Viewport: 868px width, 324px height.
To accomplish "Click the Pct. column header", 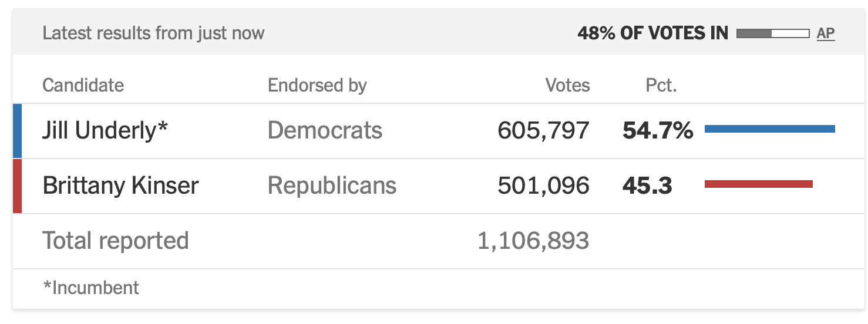I will click(661, 85).
